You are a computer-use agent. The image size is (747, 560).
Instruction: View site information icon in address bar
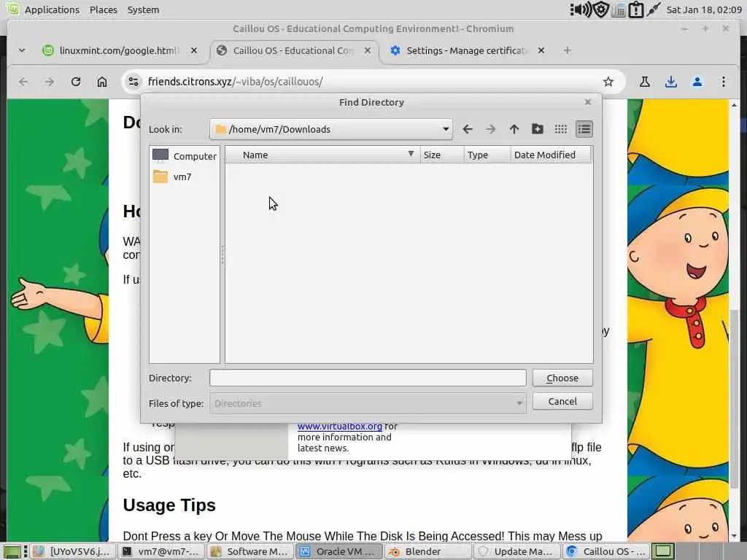(133, 82)
